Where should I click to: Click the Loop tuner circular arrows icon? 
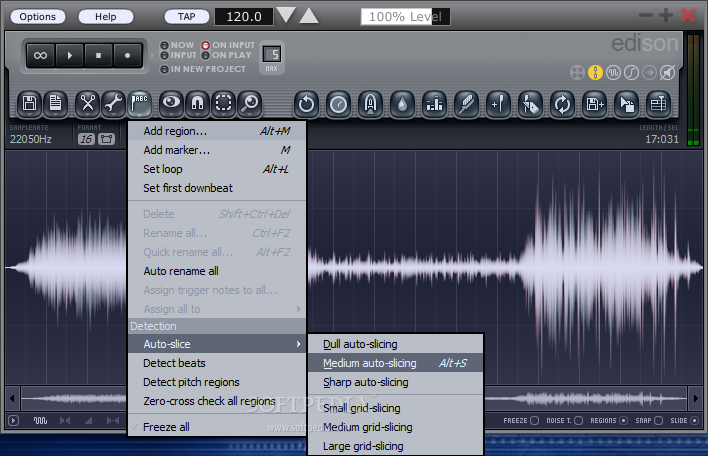coord(562,105)
